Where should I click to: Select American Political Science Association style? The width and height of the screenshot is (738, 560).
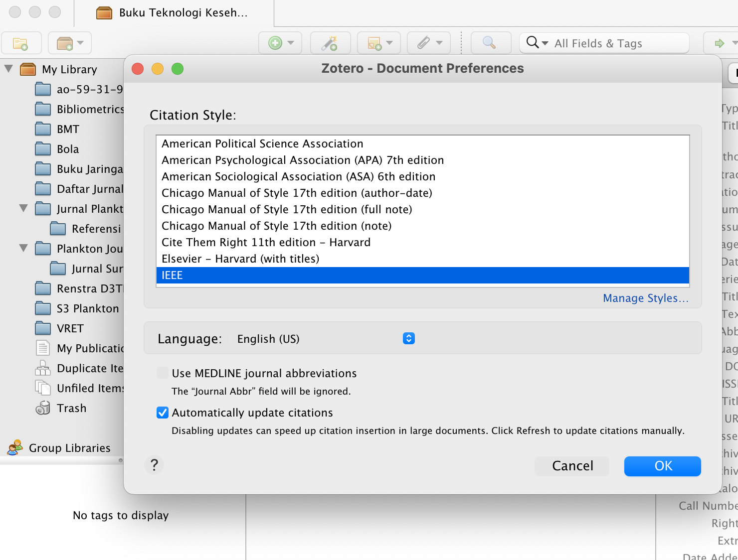423,143
